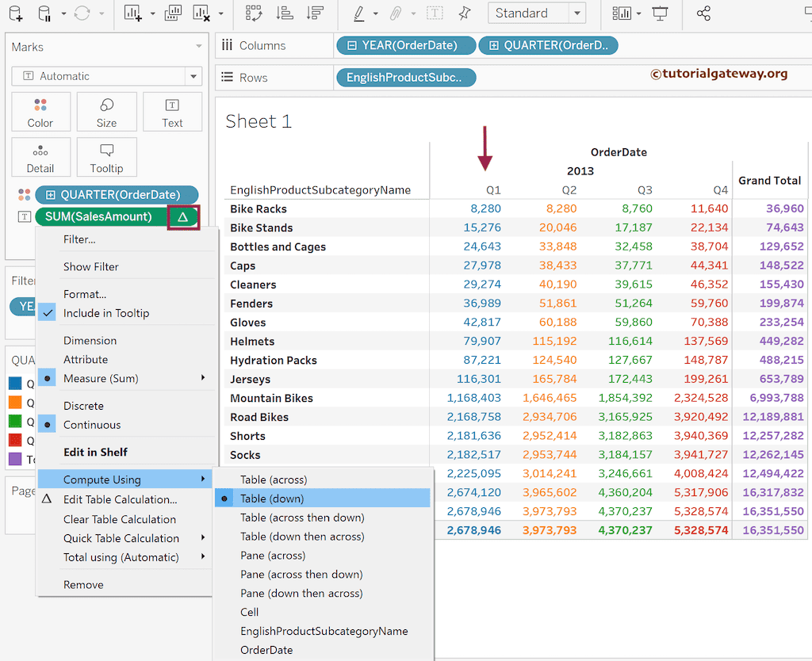
Task: Click the Tooltip button on Marks card
Action: point(106,158)
